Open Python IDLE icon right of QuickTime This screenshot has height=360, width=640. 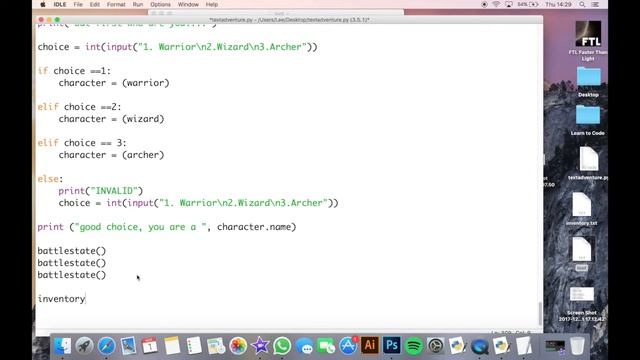tap(502, 346)
